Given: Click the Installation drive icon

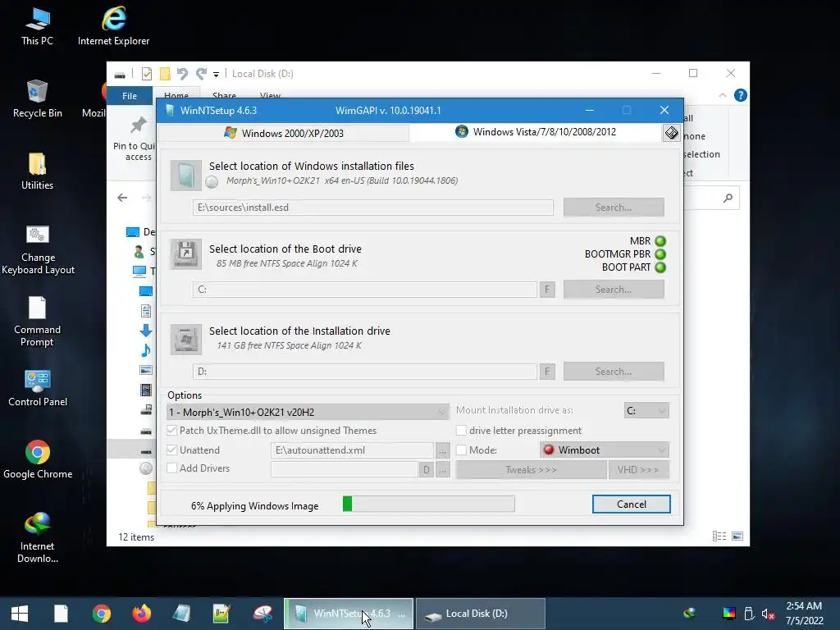Looking at the screenshot, I should (186, 339).
